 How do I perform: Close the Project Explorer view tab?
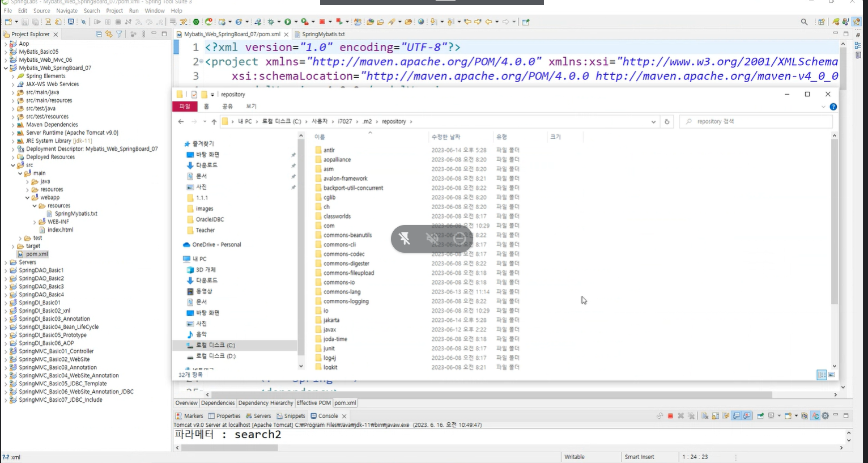[x=56, y=35]
